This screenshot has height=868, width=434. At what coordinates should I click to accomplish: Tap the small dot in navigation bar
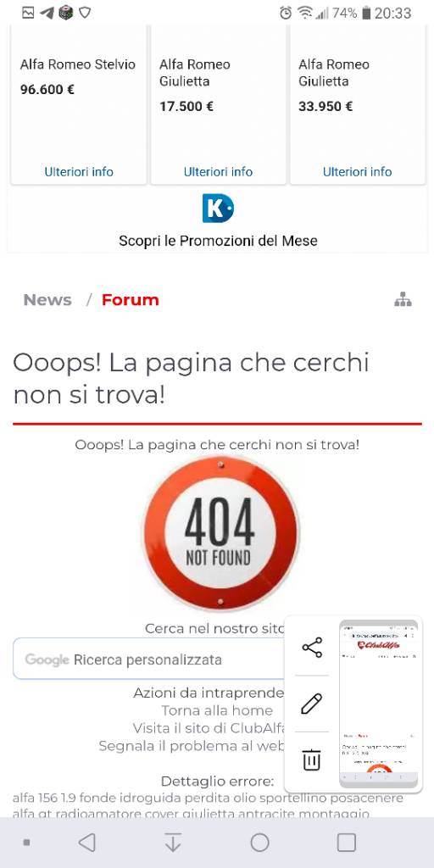click(x=26, y=843)
